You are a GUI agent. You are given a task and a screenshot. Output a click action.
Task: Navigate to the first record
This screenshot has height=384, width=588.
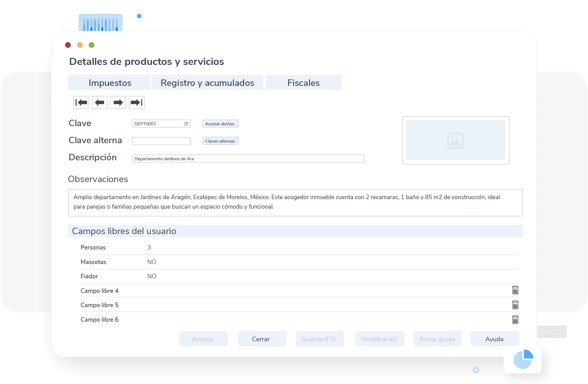click(81, 102)
